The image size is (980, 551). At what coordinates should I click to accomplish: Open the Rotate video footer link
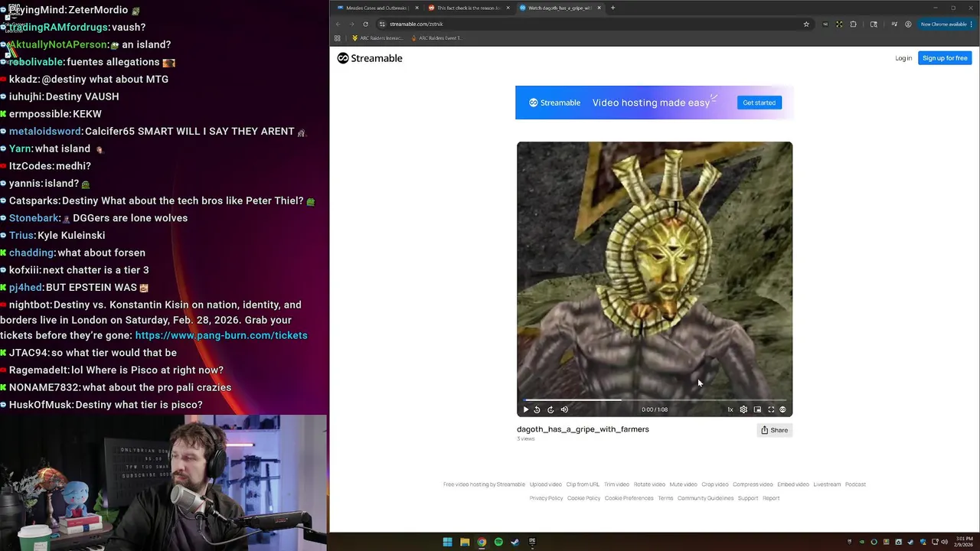pos(649,484)
